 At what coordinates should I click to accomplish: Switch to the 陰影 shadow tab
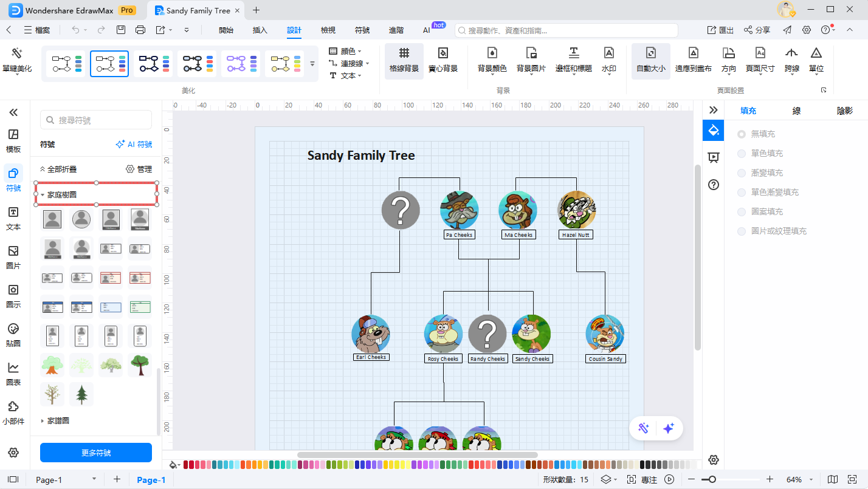pos(844,111)
